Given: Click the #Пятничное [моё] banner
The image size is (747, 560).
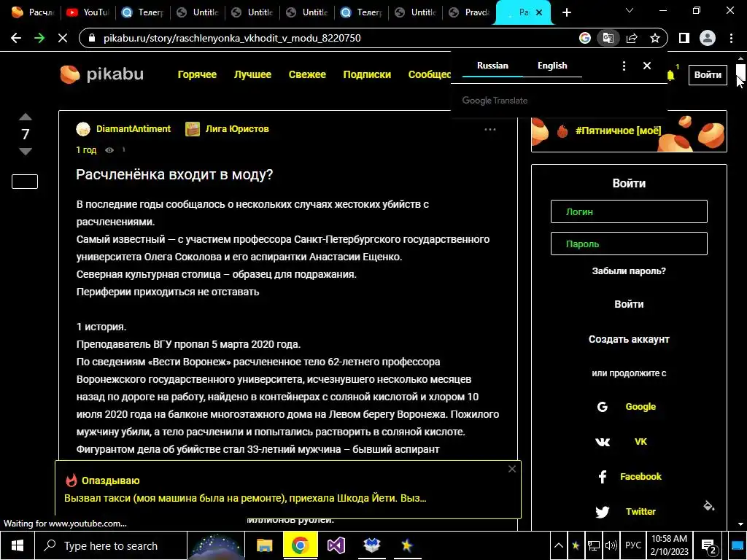Looking at the screenshot, I should tap(629, 131).
